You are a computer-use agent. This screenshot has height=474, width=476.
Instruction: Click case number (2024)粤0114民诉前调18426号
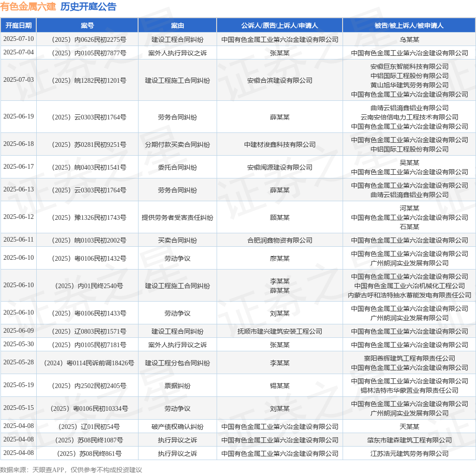[89, 363]
